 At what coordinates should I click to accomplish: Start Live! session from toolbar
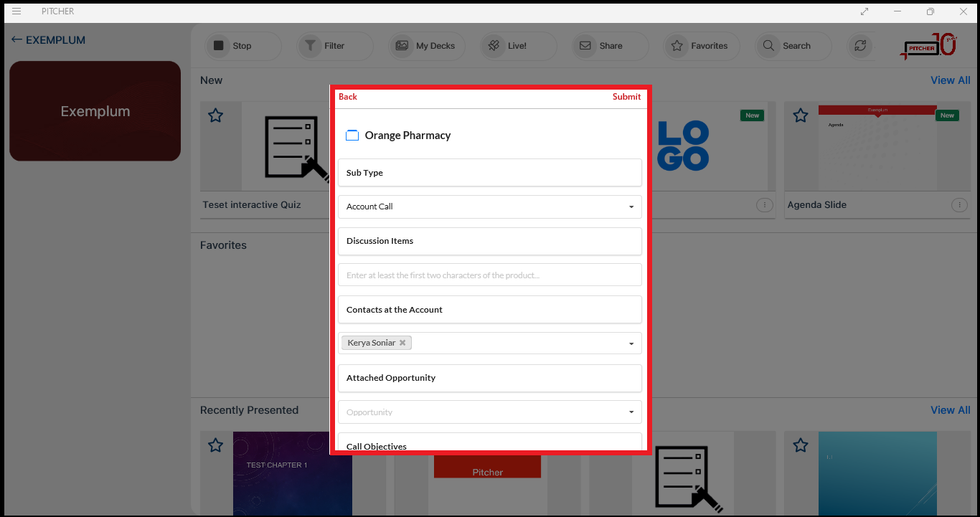508,46
